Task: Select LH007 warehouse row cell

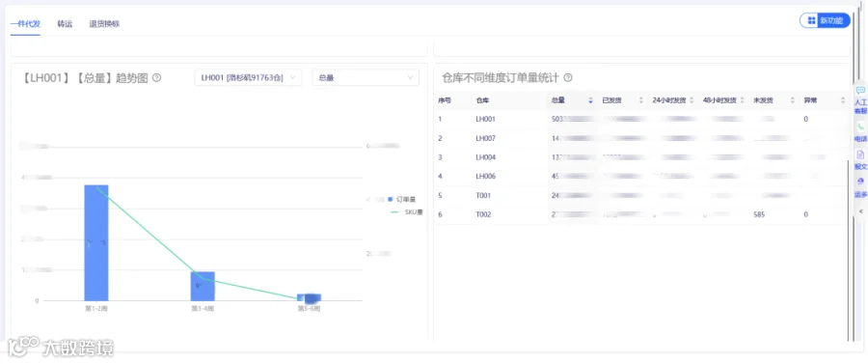Action: click(x=485, y=138)
